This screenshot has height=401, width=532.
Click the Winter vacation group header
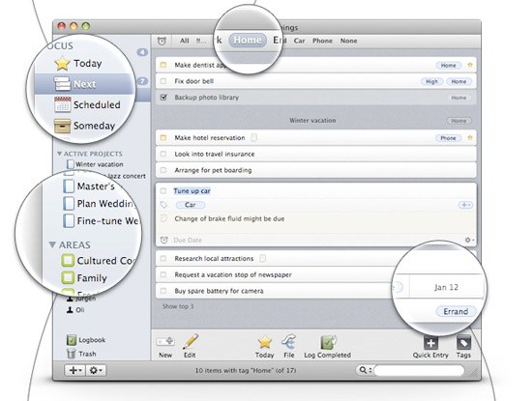312,121
